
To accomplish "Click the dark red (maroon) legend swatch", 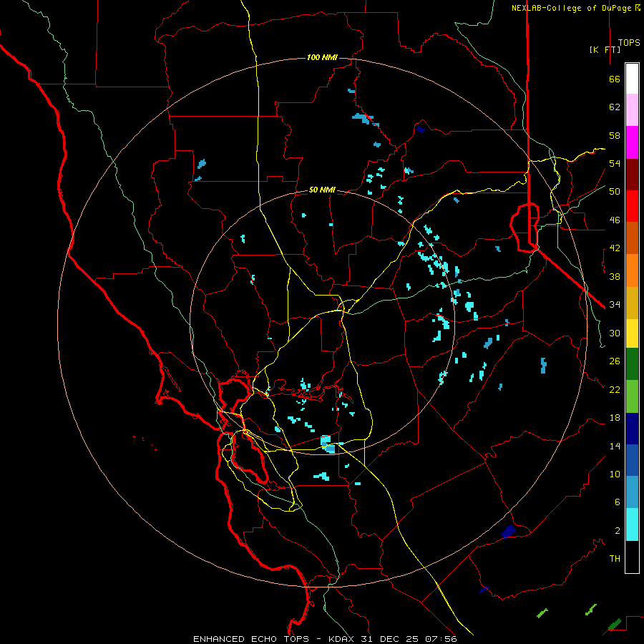I will tap(632, 175).
